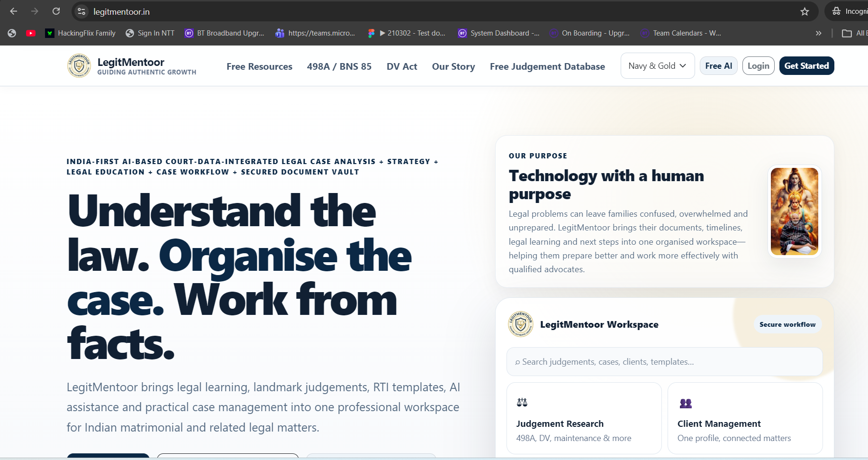
Task: Open 498A / BNS 85 menu item
Action: 339,66
